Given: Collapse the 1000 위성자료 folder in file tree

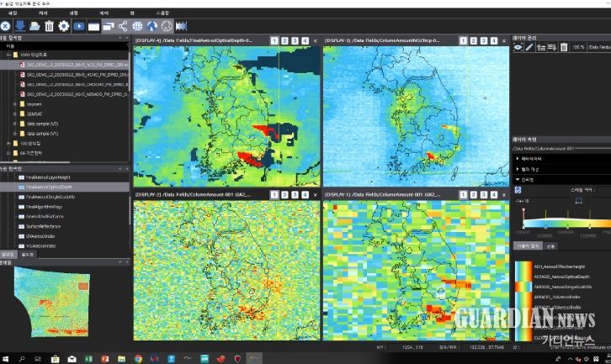Looking at the screenshot, I should coord(8,55).
